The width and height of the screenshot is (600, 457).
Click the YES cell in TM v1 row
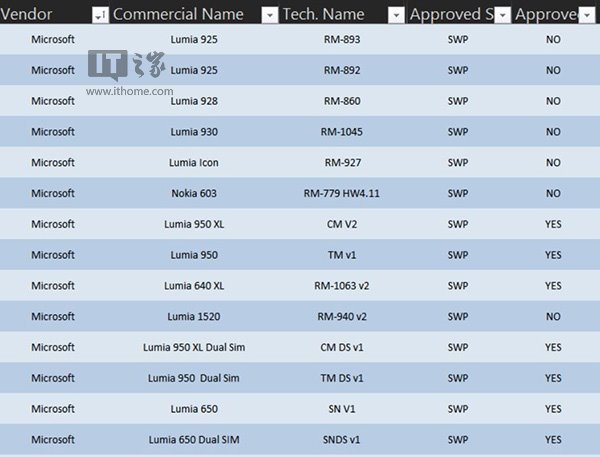click(x=553, y=255)
